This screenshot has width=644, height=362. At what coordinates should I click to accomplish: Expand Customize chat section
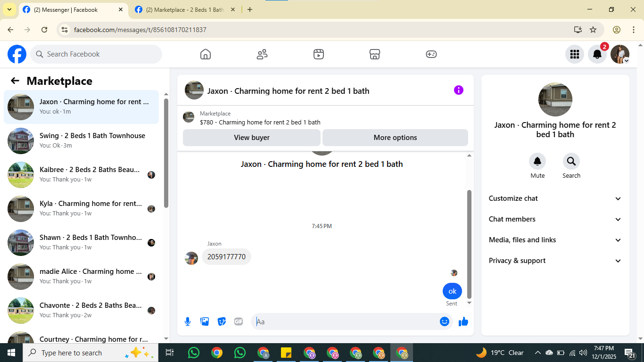click(x=555, y=198)
